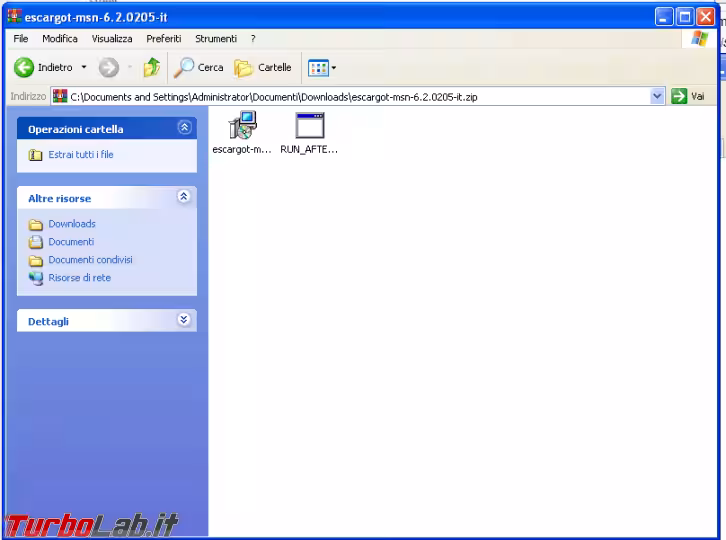Open the ? help menu
Viewport: 726px width, 540px height.
coord(253,39)
